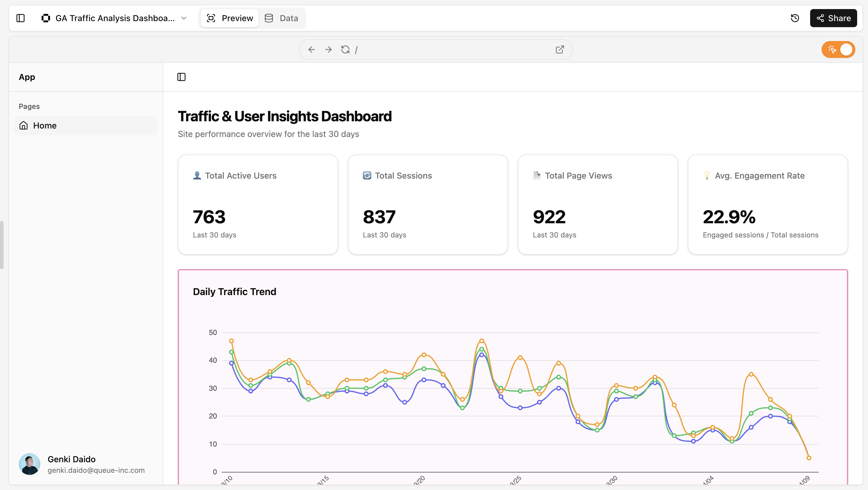
Task: Click the GA Traffic Analysis app logo icon
Action: (x=46, y=18)
